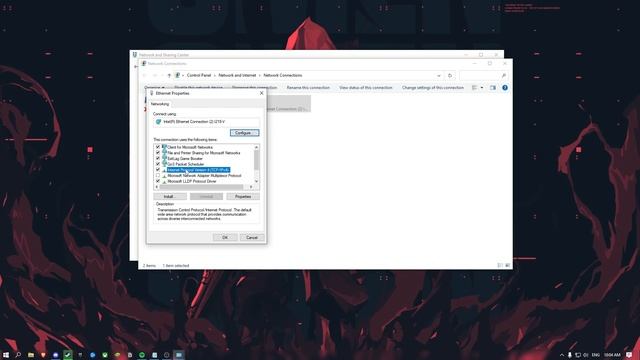Select Microsoft LLDP Protocol Driver row text
The height and width of the screenshot is (360, 640).
point(192,181)
